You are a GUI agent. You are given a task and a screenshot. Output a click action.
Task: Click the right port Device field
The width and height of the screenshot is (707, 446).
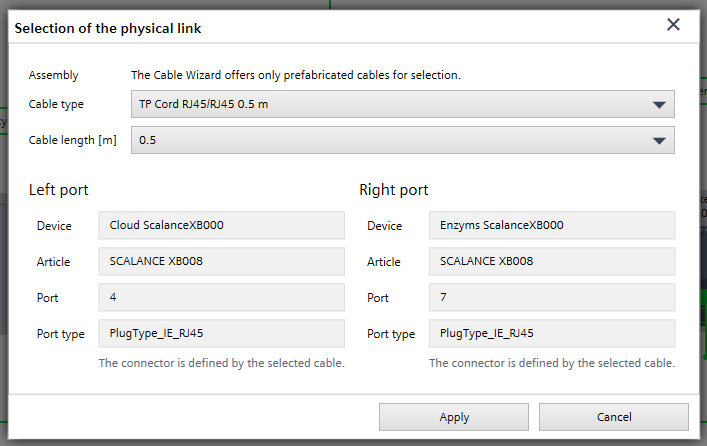pyautogui.click(x=552, y=225)
